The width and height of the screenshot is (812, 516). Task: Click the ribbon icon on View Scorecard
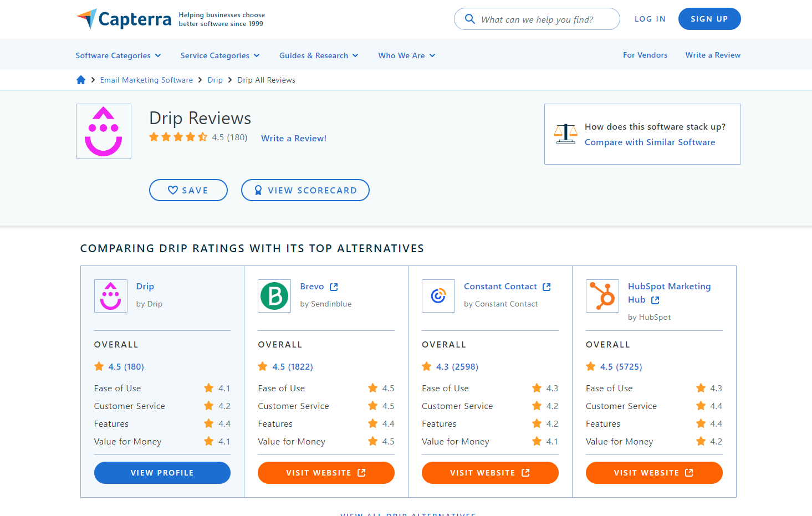[x=258, y=190]
